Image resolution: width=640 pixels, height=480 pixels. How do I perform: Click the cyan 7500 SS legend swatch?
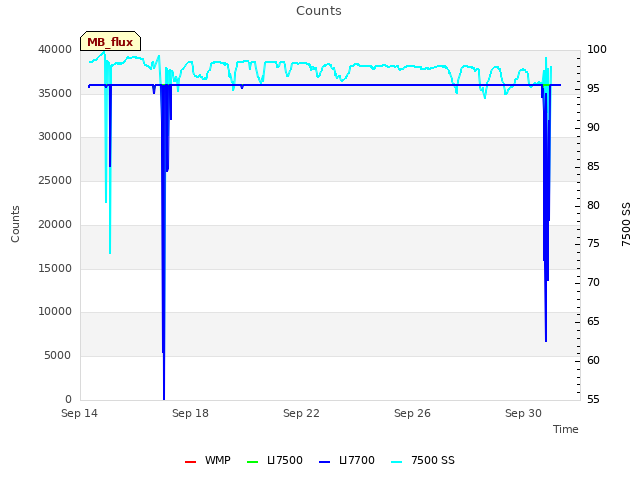[x=396, y=462]
